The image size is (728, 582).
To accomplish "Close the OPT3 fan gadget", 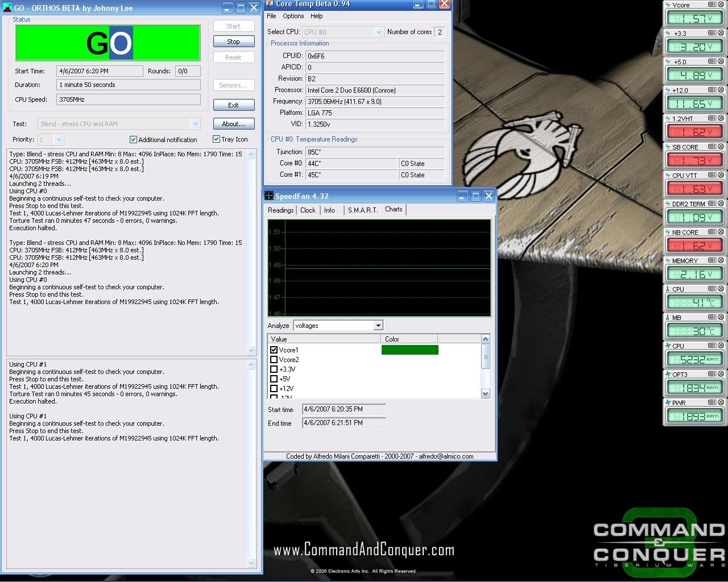I will tap(720, 374).
